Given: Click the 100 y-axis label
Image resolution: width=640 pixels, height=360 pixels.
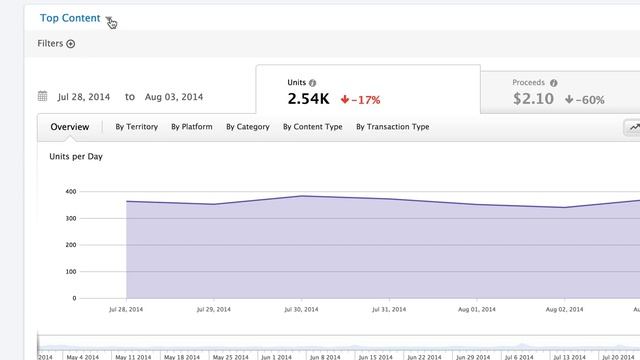Looking at the screenshot, I should [71, 271].
